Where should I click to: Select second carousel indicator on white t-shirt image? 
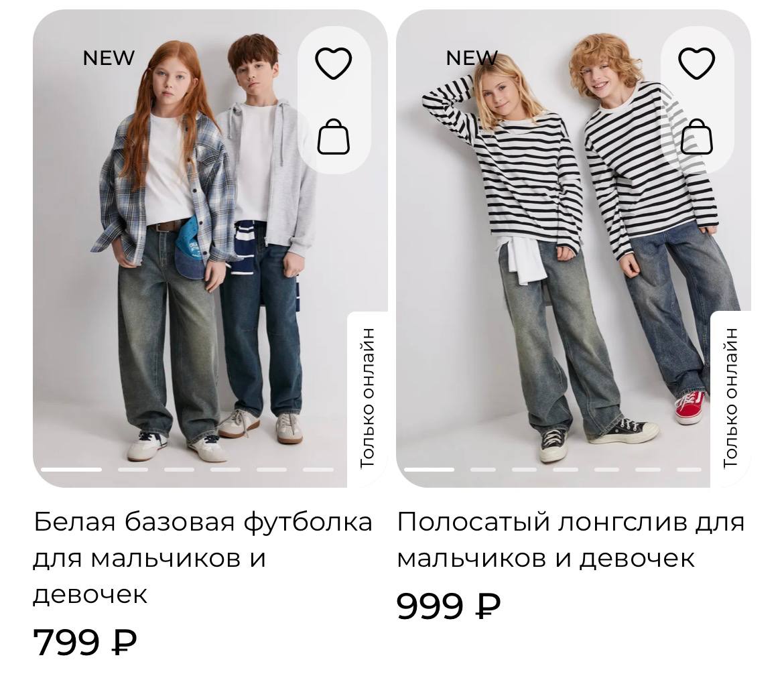tap(133, 470)
